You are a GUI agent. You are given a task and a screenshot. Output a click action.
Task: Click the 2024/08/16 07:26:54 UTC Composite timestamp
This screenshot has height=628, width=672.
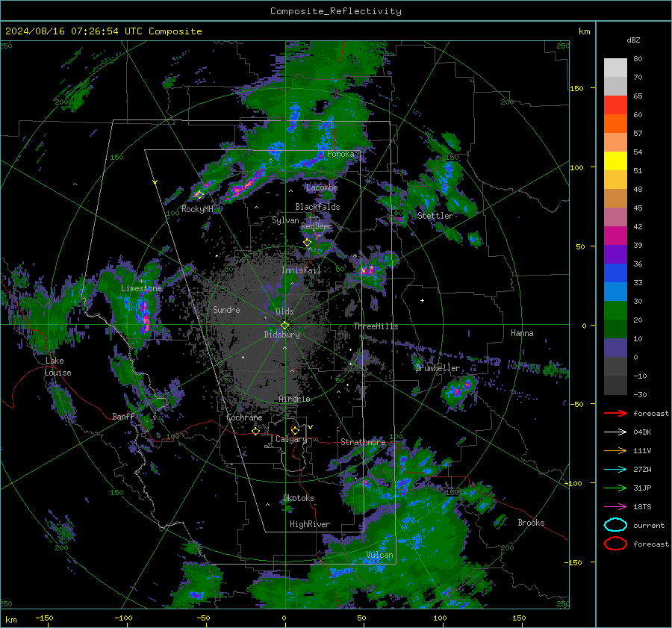pos(103,31)
